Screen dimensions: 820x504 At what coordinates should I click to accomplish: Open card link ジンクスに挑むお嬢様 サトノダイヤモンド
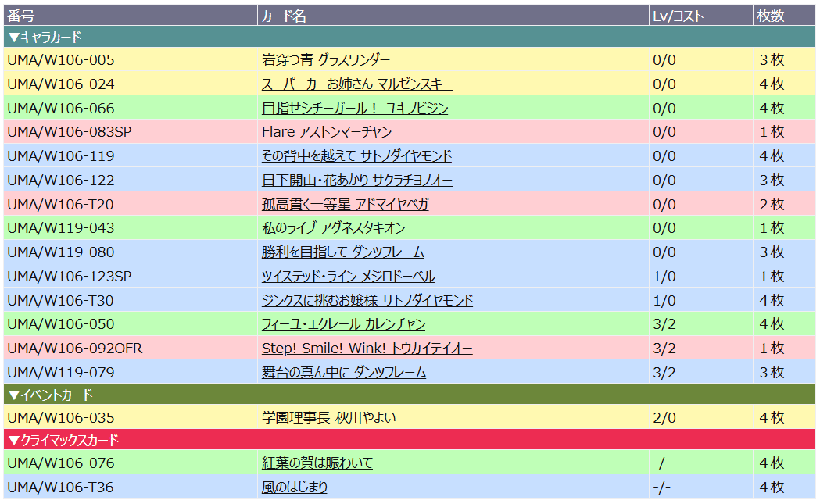click(x=367, y=301)
